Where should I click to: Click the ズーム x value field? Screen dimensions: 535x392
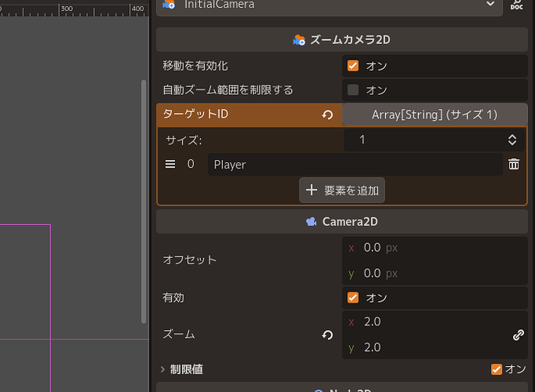click(425, 321)
